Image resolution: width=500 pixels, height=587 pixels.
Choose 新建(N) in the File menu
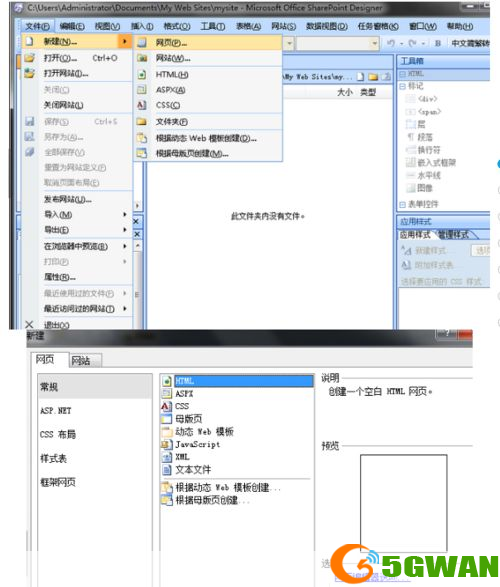(76, 42)
